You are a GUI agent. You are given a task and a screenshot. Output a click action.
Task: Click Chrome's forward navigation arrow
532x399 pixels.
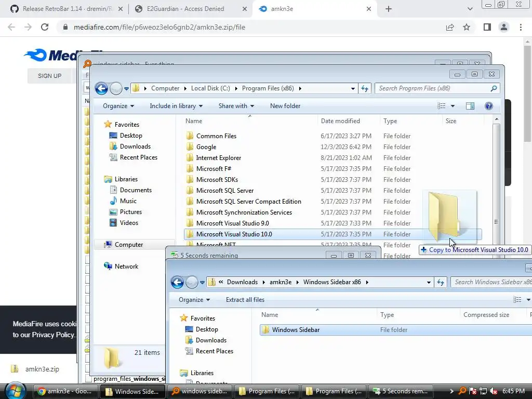28,27
